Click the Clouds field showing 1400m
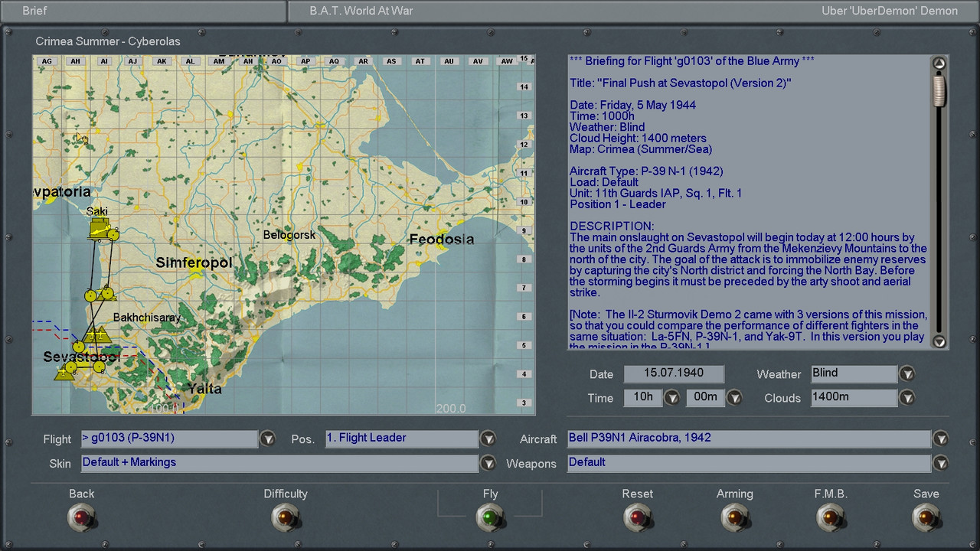 click(x=853, y=397)
